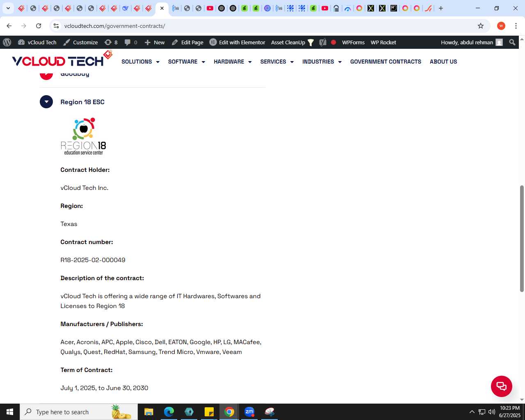Open the tab search dropdown
This screenshot has width=525, height=420.
pos(8,8)
